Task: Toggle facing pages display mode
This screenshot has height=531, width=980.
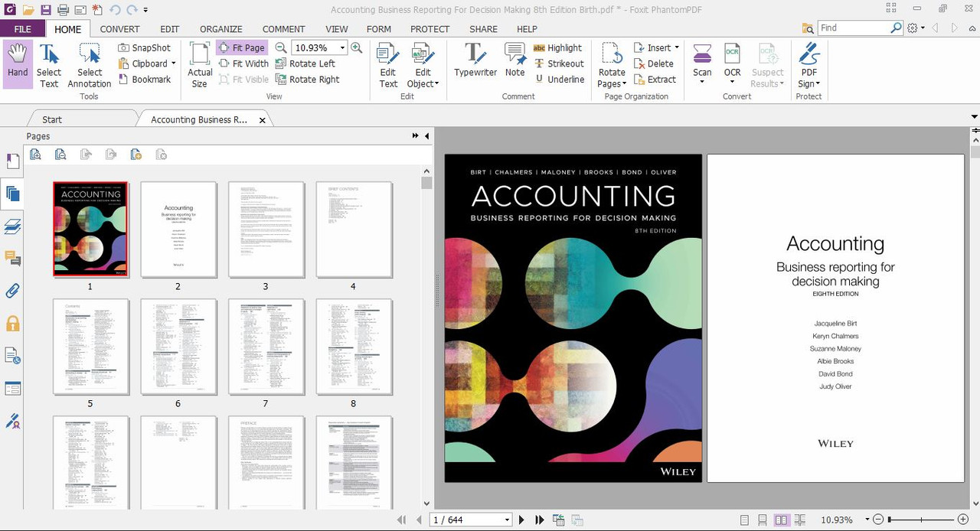Action: pyautogui.click(x=781, y=520)
